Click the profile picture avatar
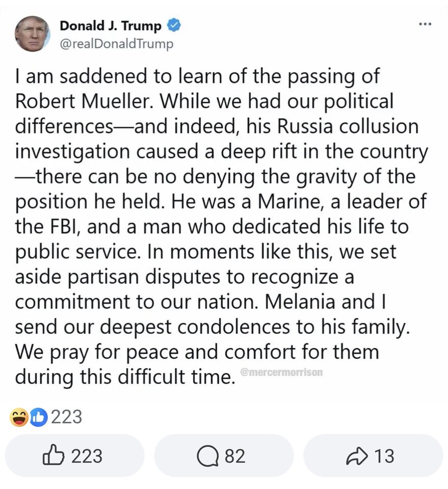 [33, 33]
